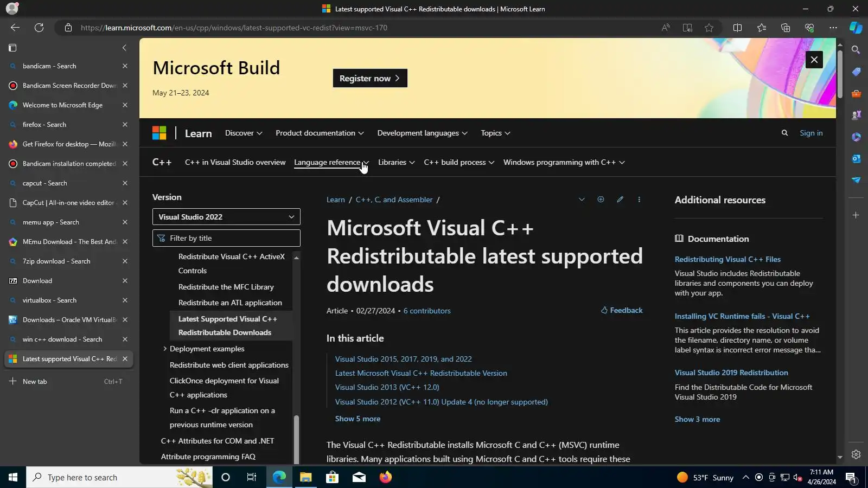868x488 pixels.
Task: Search Microsoft Learn with magnifier icon
Action: coord(784,133)
